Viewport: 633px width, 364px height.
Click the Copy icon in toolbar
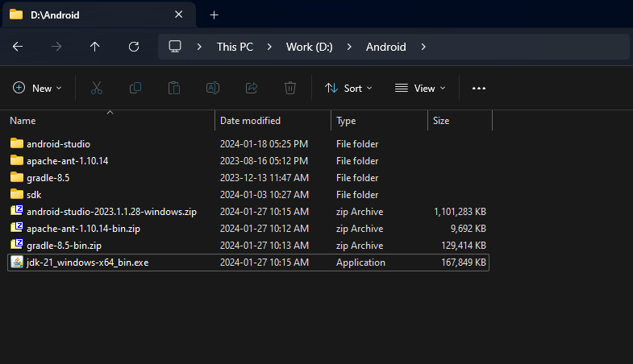point(135,88)
